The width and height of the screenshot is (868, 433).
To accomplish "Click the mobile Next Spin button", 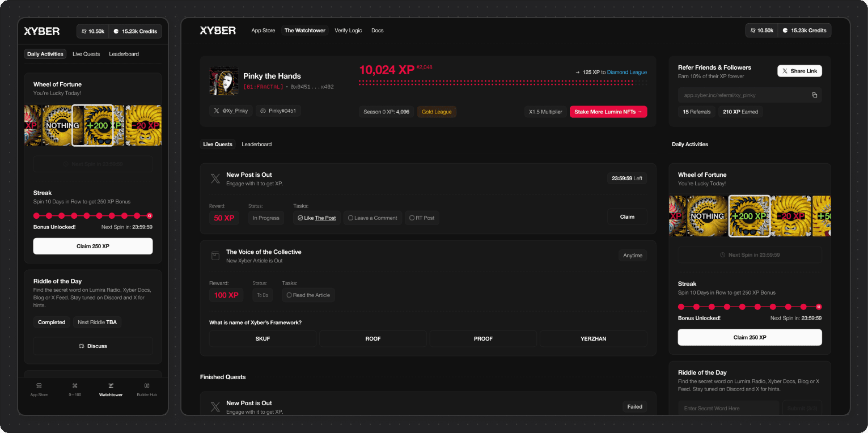I will (93, 164).
